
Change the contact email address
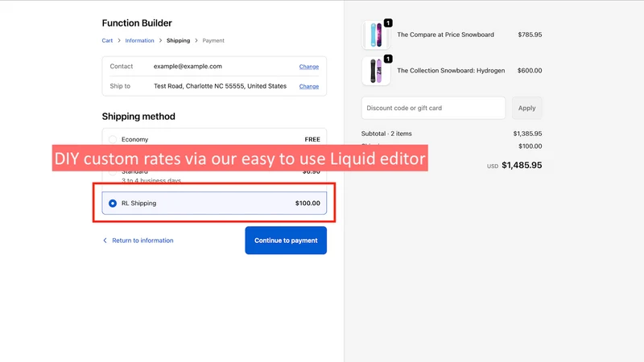[x=309, y=67]
